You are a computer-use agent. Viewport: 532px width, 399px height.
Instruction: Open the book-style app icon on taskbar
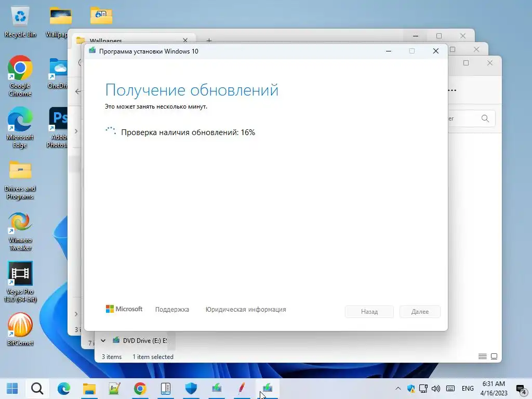point(166,389)
